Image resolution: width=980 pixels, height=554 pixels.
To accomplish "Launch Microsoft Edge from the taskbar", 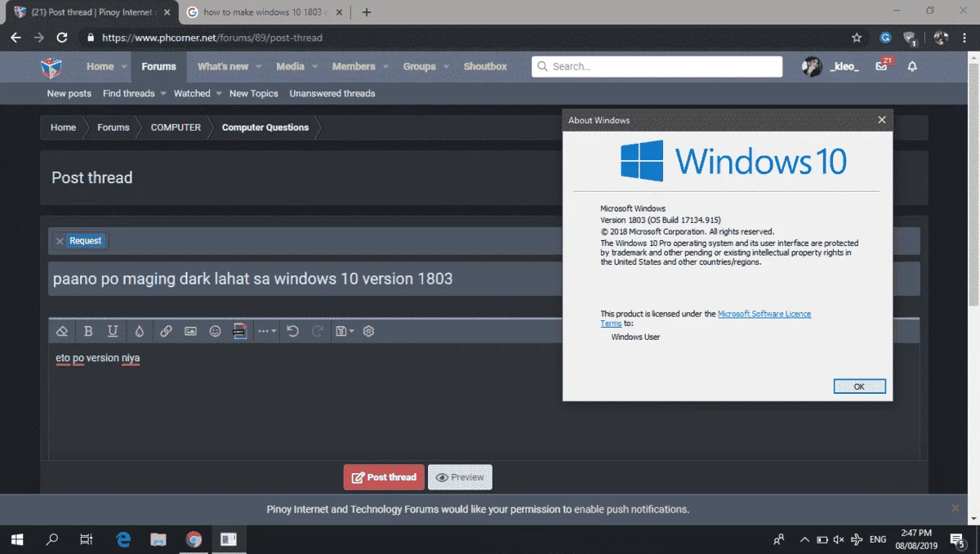I will click(x=123, y=539).
